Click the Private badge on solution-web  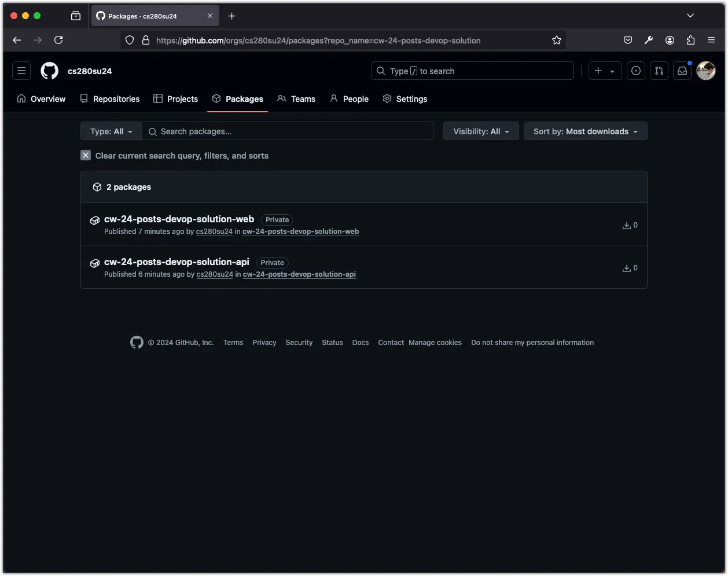coord(277,220)
